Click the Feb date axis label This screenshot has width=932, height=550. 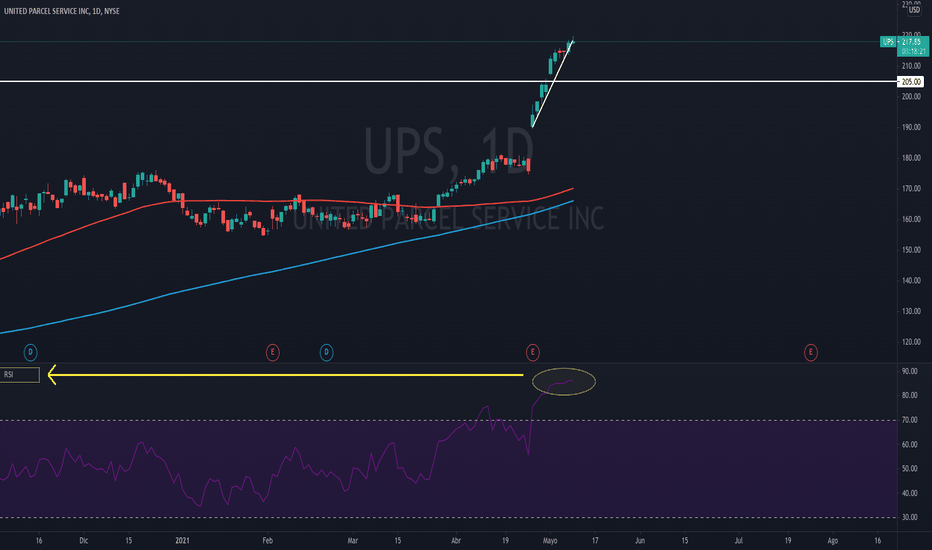pyautogui.click(x=267, y=540)
